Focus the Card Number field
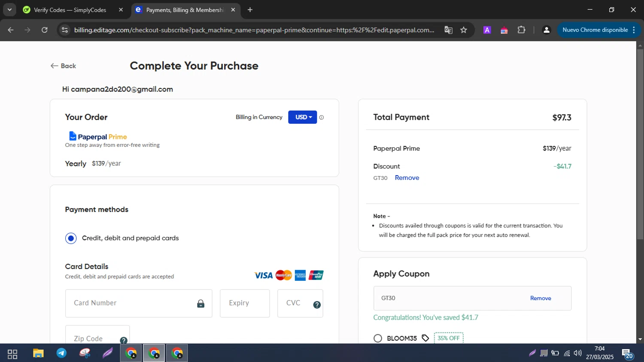The height and width of the screenshot is (362, 644). pos(139,304)
